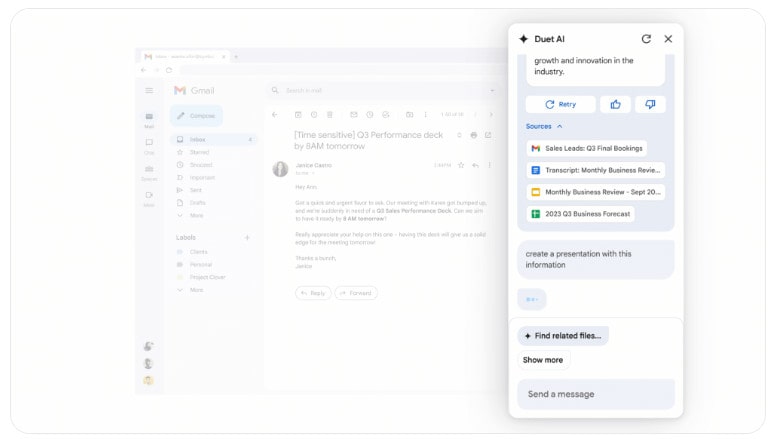Image resolution: width=773 pixels, height=439 pixels.
Task: Go back to inbox with back arrow
Action: [x=275, y=115]
